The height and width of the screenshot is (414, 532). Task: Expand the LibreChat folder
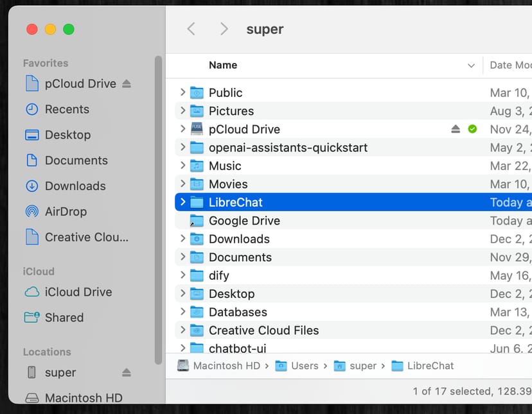182,202
